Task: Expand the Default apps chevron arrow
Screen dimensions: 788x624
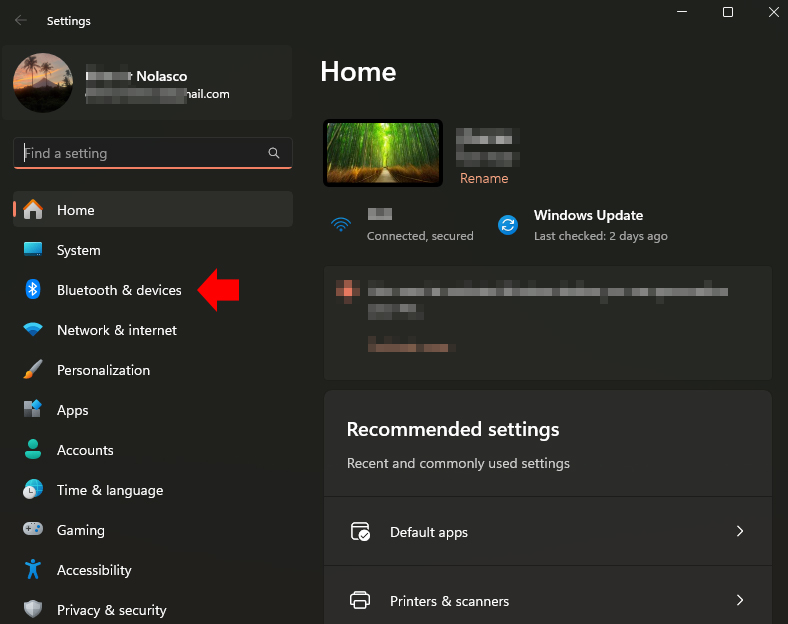Action: (x=740, y=531)
